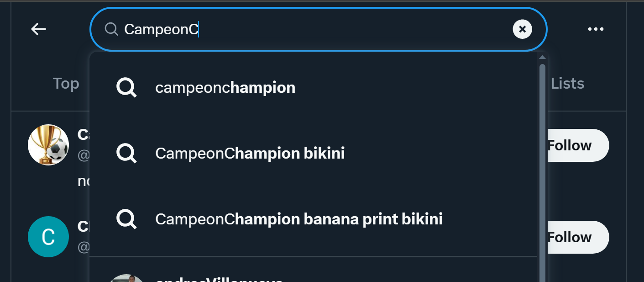Click magnifier icon beside 'CampeonChampion bikini' suggestion
Image resolution: width=644 pixels, height=282 pixels.
pyautogui.click(x=126, y=153)
